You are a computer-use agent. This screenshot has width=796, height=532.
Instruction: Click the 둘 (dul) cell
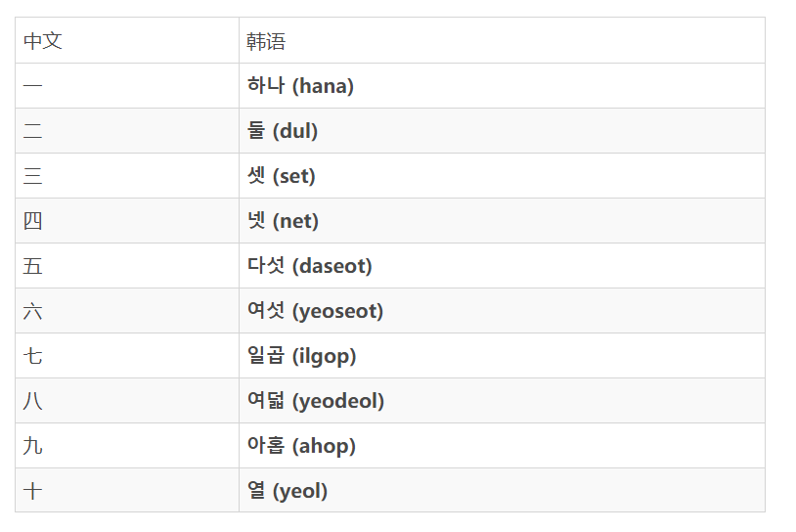pyautogui.click(x=502, y=131)
